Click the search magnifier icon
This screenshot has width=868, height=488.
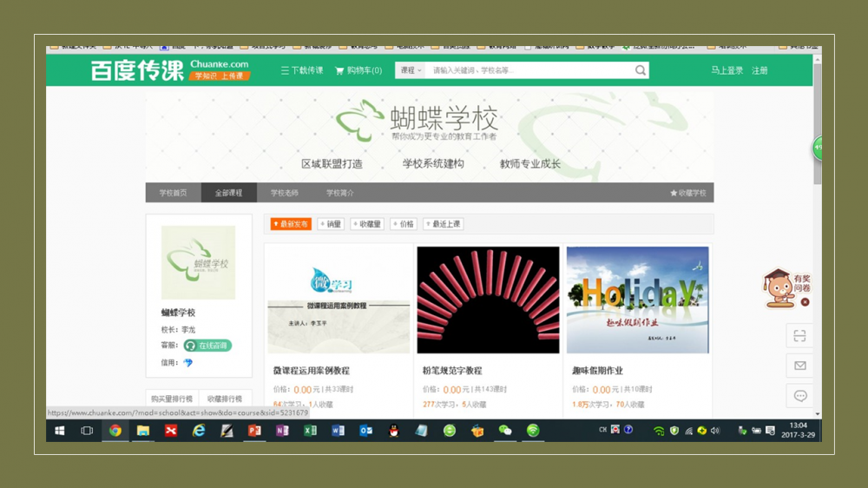point(640,70)
